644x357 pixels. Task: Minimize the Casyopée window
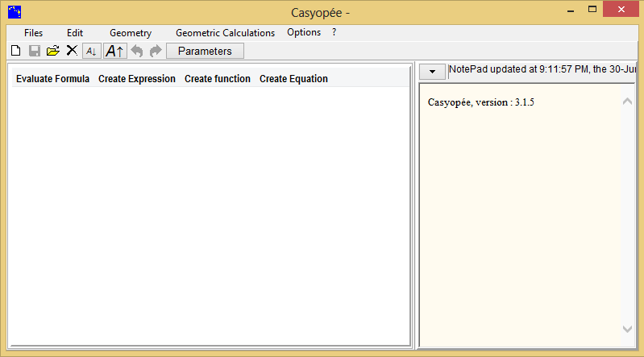(x=571, y=10)
